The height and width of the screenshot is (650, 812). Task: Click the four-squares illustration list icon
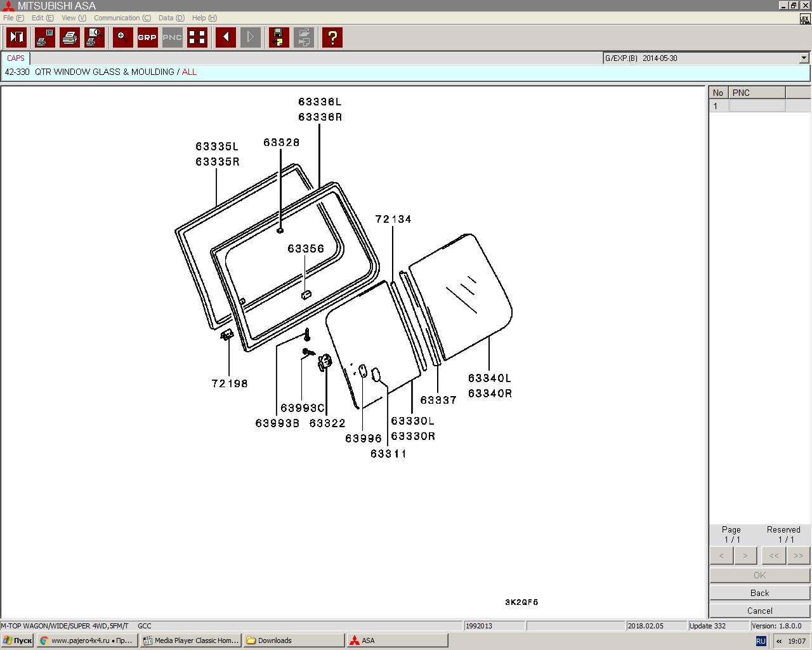197,37
